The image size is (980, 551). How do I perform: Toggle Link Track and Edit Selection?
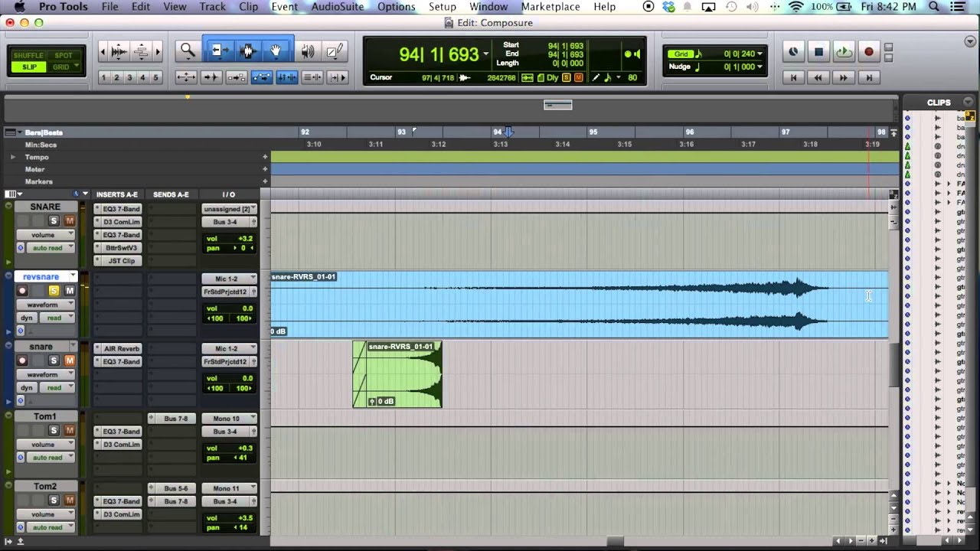tap(312, 77)
